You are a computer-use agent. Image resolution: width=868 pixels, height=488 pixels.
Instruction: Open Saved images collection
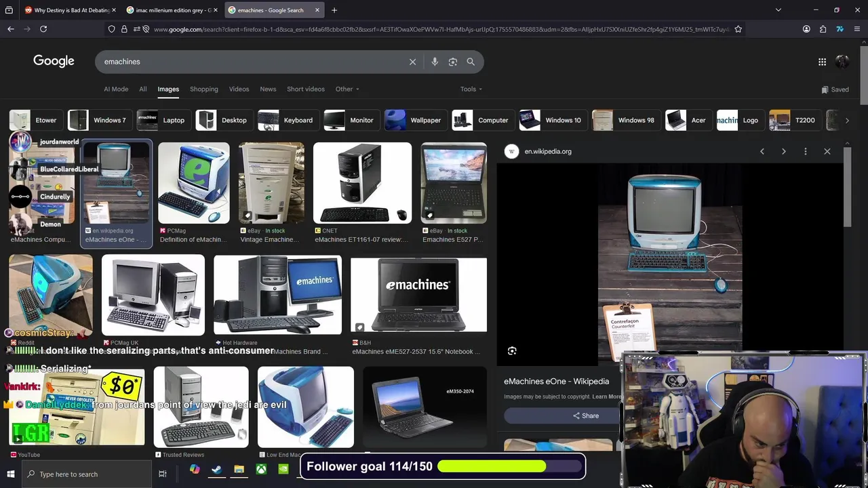point(835,89)
